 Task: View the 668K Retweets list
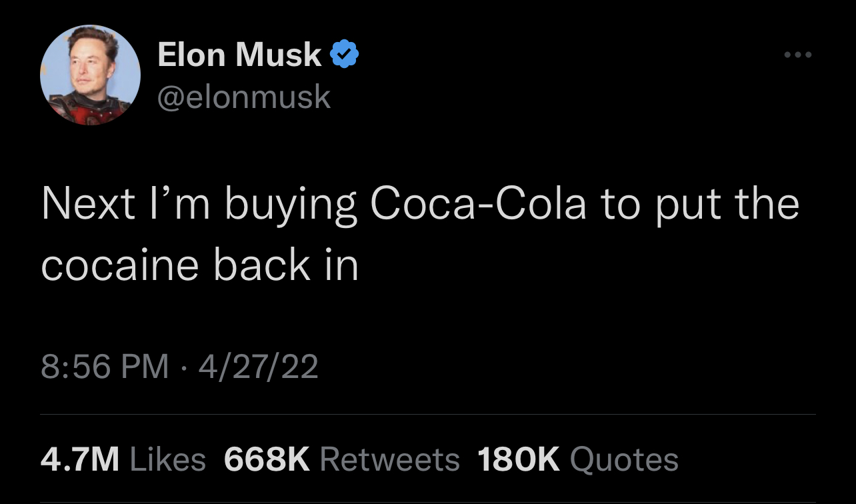tap(342, 459)
